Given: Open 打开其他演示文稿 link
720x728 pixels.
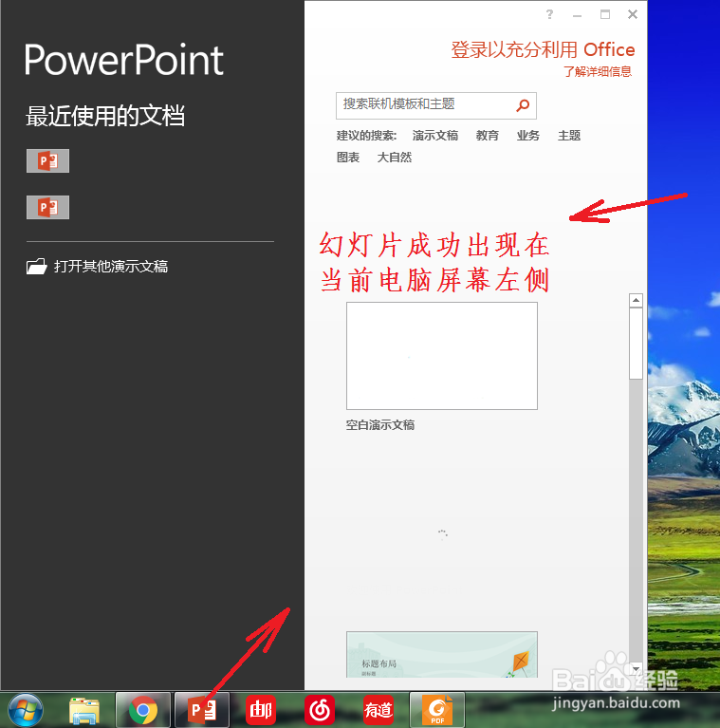Looking at the screenshot, I should click(x=111, y=267).
